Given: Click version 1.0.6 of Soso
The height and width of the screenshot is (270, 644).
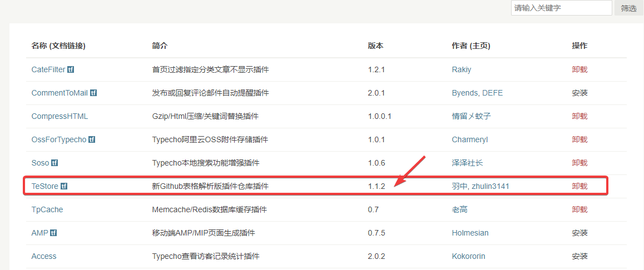Looking at the screenshot, I should tap(376, 163).
